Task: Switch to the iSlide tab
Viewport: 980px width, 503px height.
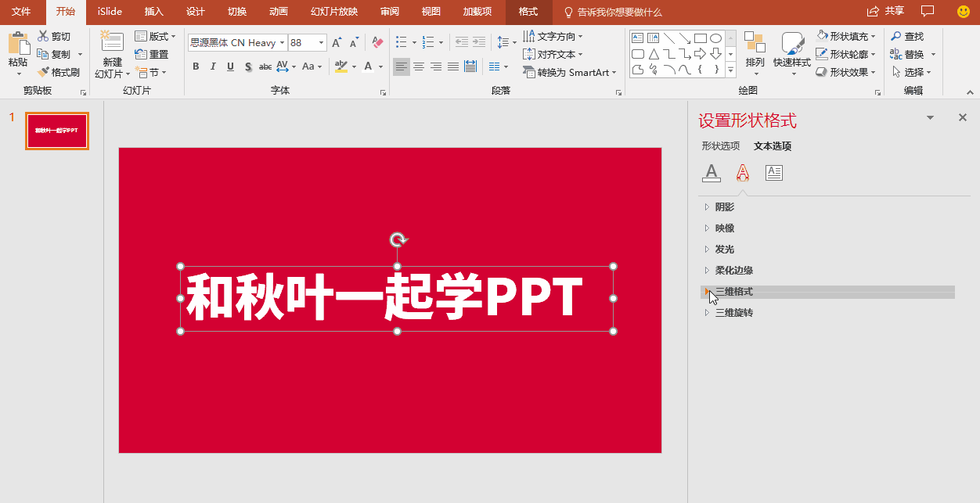Action: tap(110, 12)
